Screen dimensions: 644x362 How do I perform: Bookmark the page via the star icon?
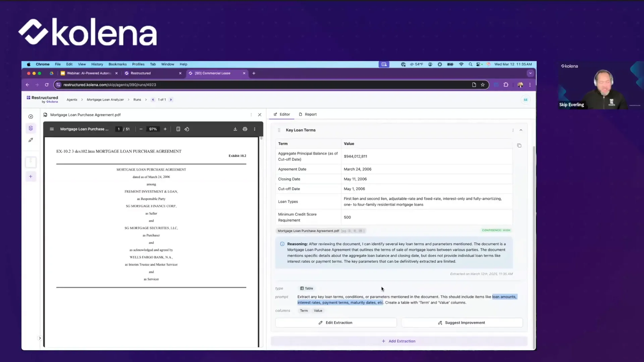click(483, 85)
